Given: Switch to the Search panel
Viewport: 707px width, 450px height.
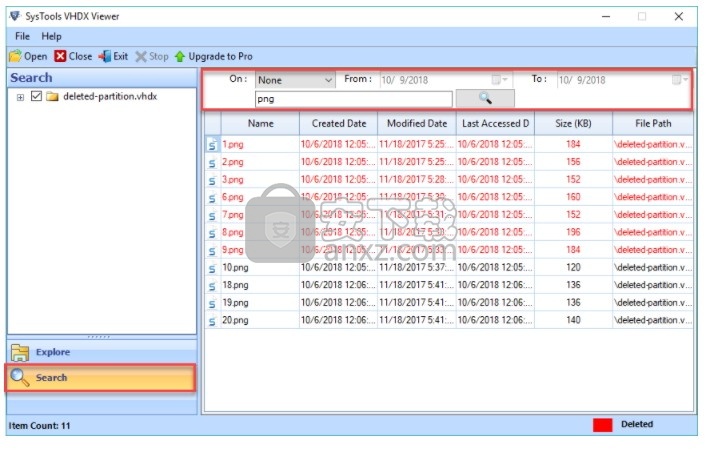Looking at the screenshot, I should click(101, 378).
